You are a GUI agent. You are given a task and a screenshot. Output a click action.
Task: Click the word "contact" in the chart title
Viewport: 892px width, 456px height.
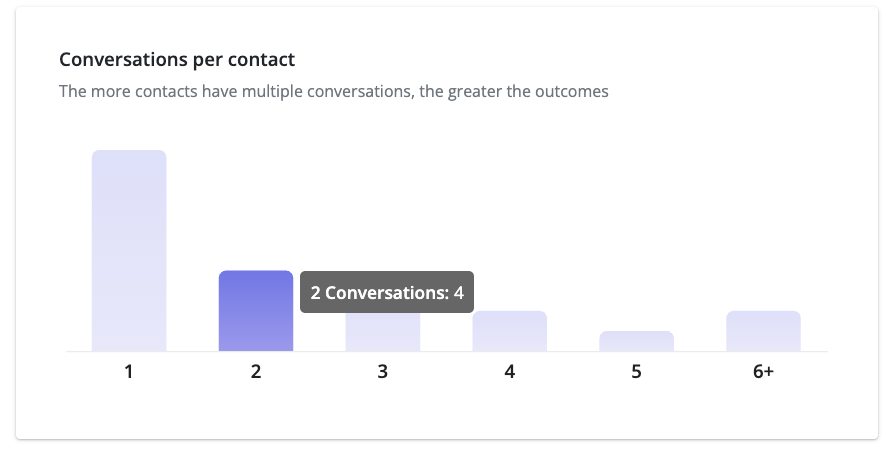(x=265, y=60)
